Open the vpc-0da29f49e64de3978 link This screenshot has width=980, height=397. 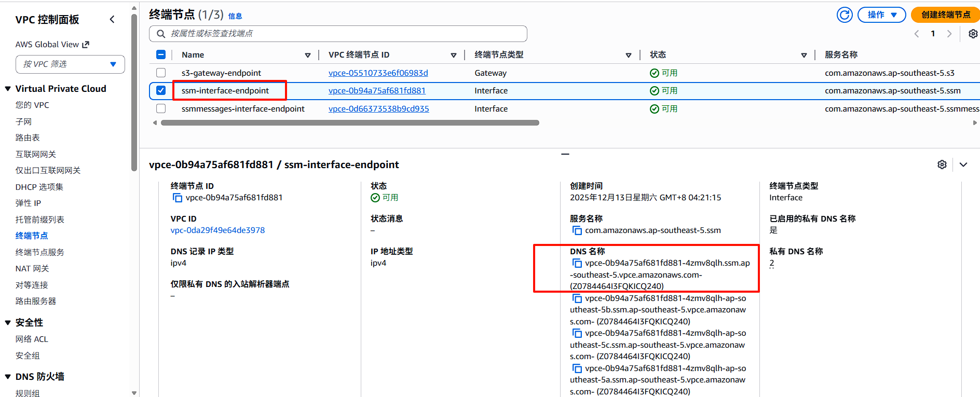pos(217,230)
